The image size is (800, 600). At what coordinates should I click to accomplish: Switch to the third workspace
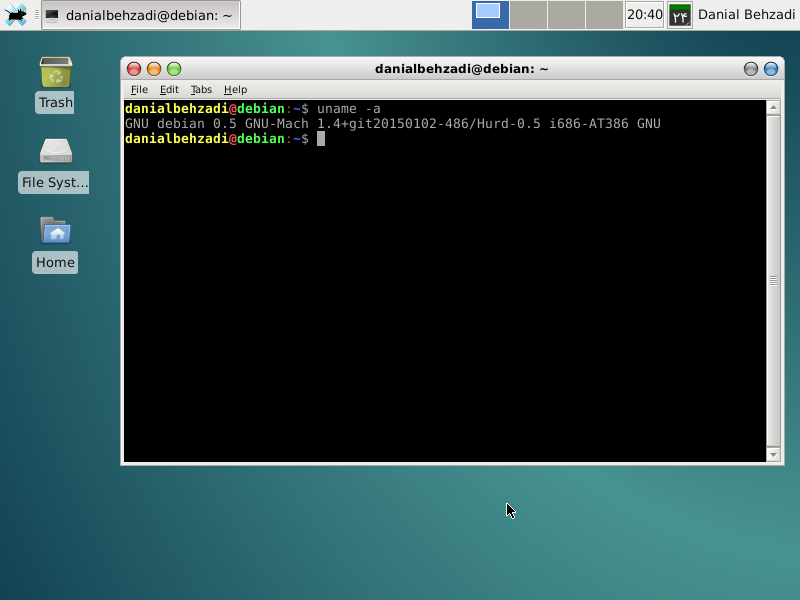566,15
